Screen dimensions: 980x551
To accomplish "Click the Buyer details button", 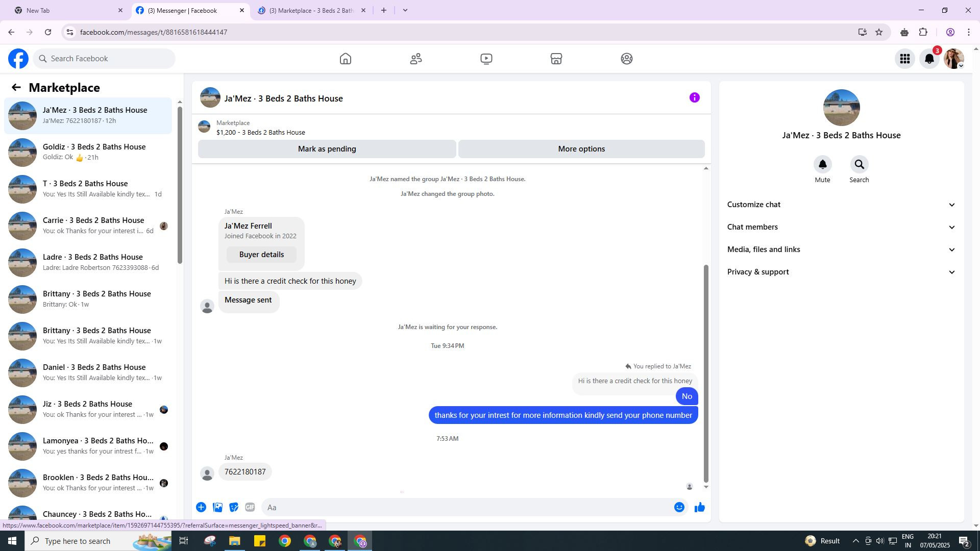I will pos(261,255).
